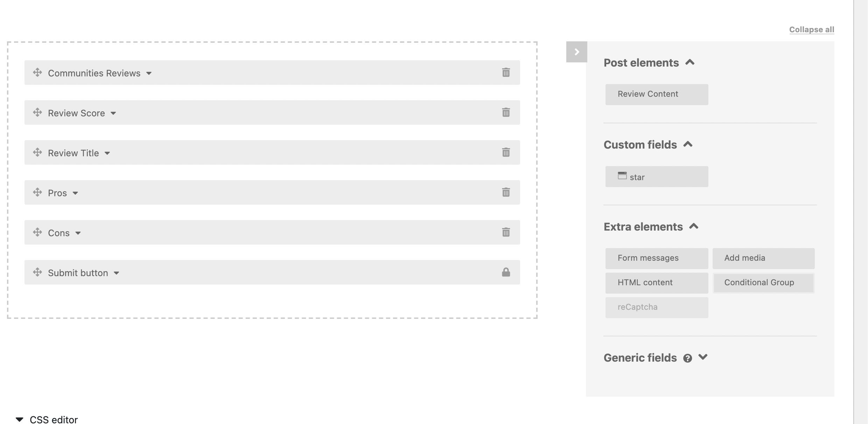
Task: Click the lock icon on Submit button
Action: (506, 272)
